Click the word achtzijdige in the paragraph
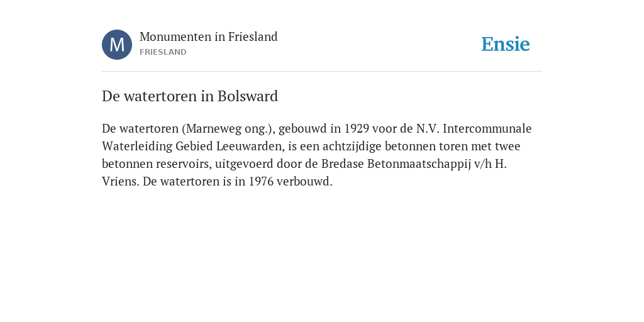This screenshot has height=322, width=644. click(x=352, y=146)
